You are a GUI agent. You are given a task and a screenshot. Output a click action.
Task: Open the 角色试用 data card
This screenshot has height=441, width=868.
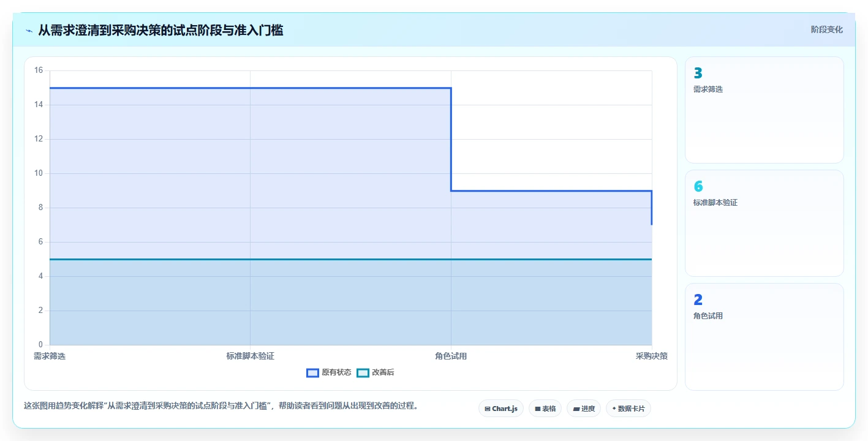[x=764, y=337]
